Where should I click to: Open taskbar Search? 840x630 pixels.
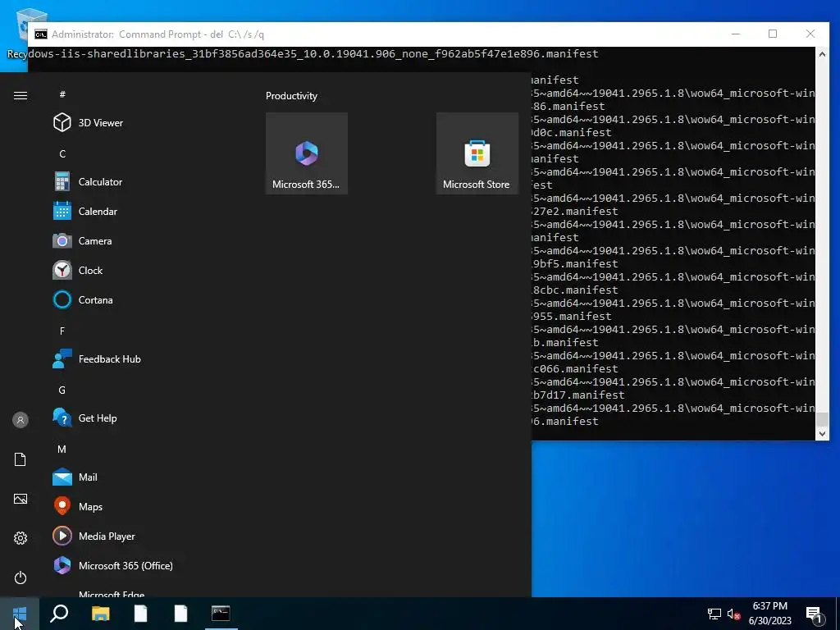click(59, 614)
